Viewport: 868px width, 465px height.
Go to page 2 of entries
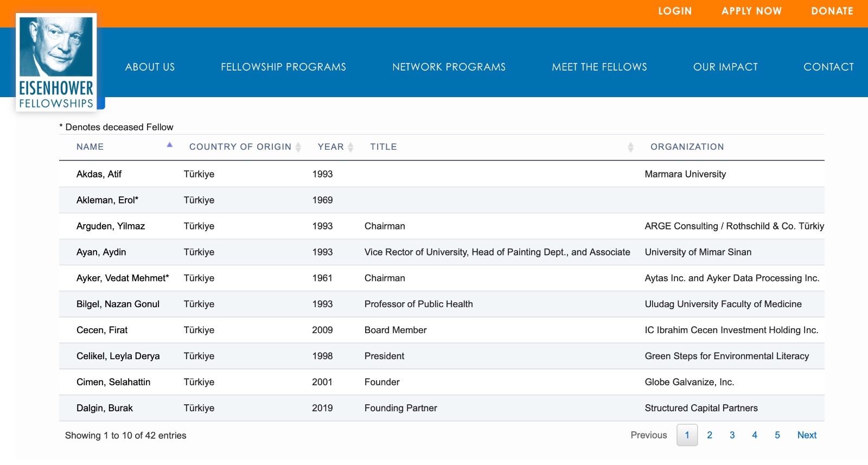pyautogui.click(x=710, y=435)
